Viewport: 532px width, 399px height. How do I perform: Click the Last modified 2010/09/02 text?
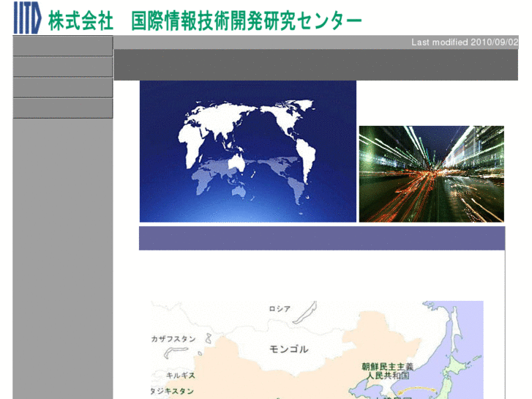tap(465, 42)
